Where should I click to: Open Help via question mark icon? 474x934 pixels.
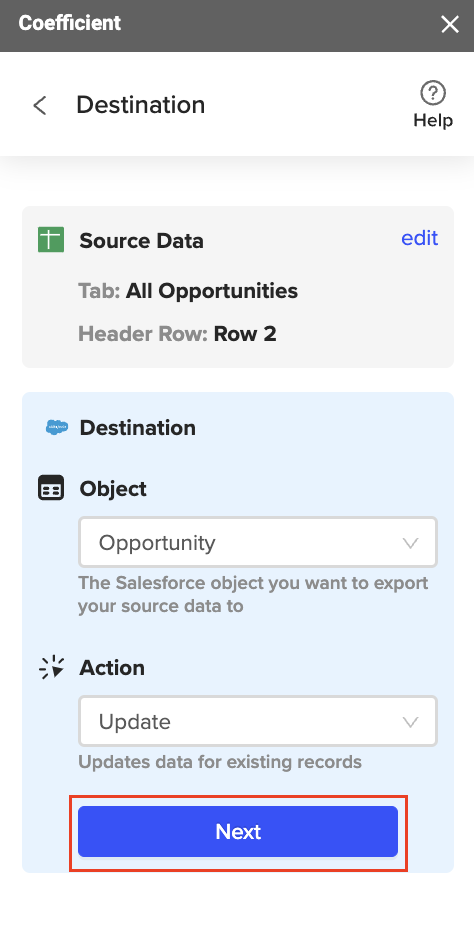[x=433, y=93]
